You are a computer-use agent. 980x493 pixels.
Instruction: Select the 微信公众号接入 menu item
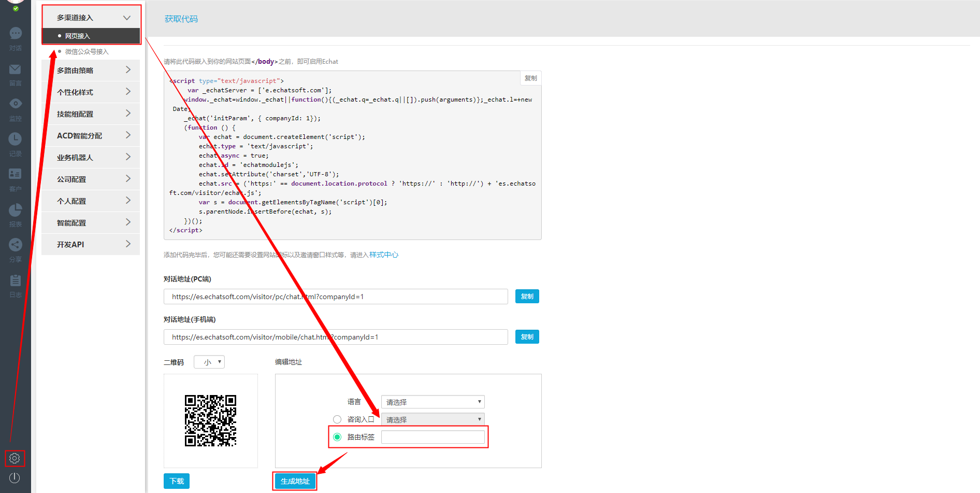pos(87,51)
